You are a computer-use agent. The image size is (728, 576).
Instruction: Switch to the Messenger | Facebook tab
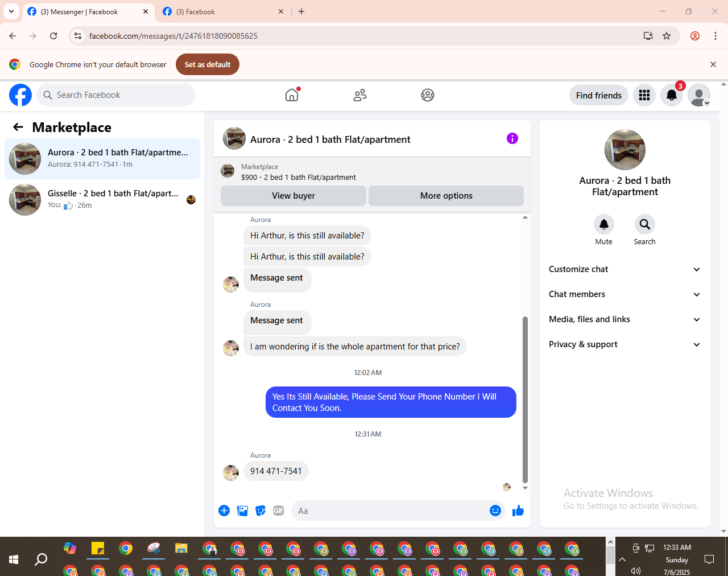(x=88, y=11)
